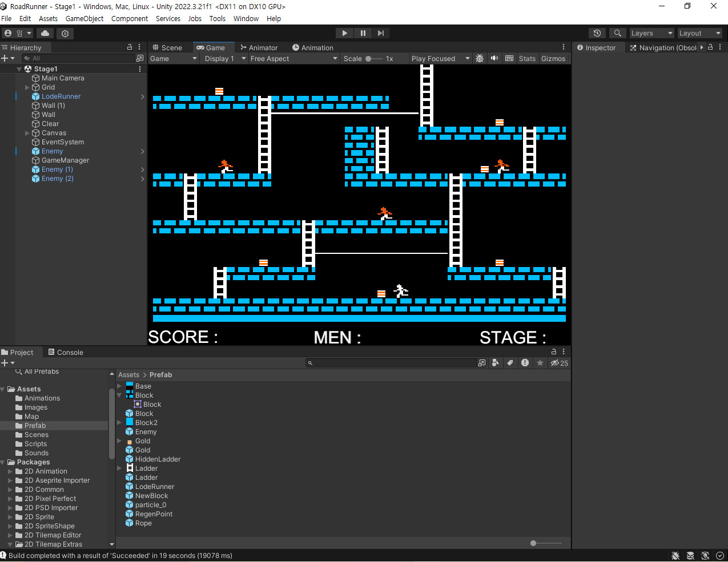Toggle Gizmos in the Game view

coord(553,58)
